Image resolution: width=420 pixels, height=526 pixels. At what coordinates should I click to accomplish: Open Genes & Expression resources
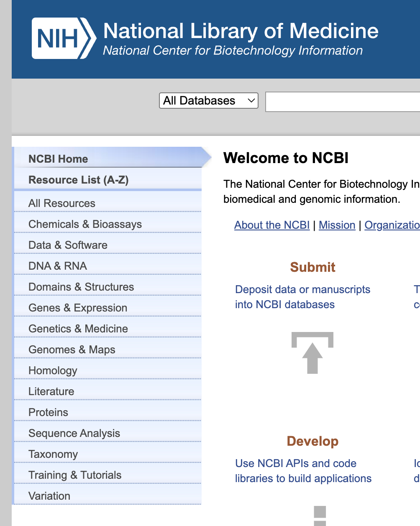pos(78,308)
